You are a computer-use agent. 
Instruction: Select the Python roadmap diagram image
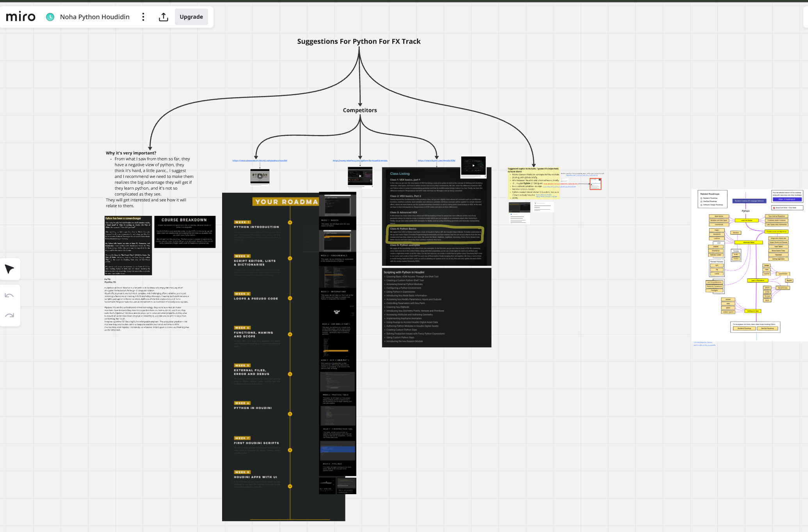(x=749, y=265)
